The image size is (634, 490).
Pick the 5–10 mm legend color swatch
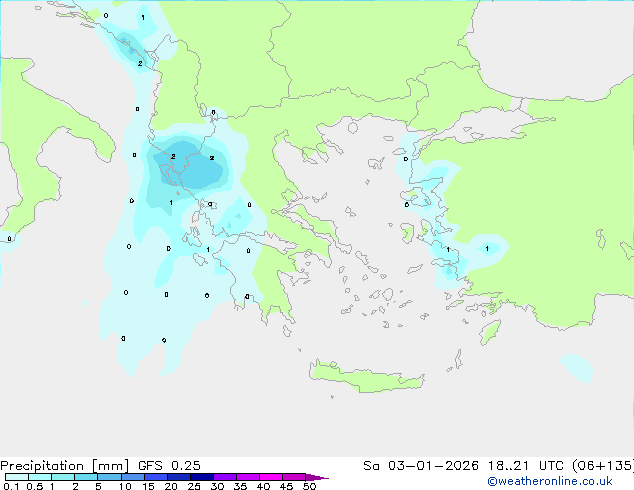click(109, 477)
